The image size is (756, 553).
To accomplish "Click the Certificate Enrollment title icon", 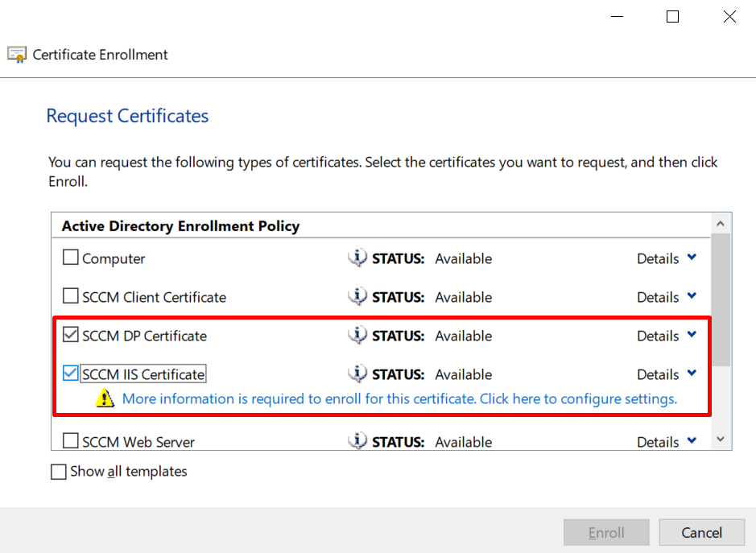I will click(17, 55).
